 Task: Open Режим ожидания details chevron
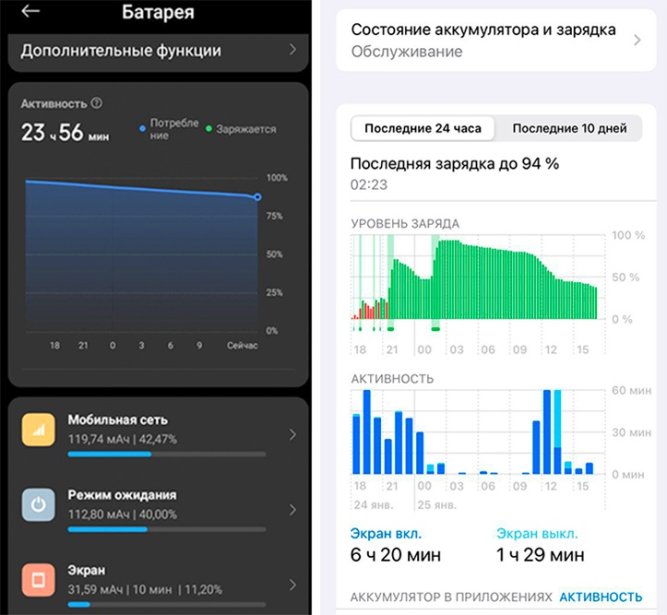point(293,510)
